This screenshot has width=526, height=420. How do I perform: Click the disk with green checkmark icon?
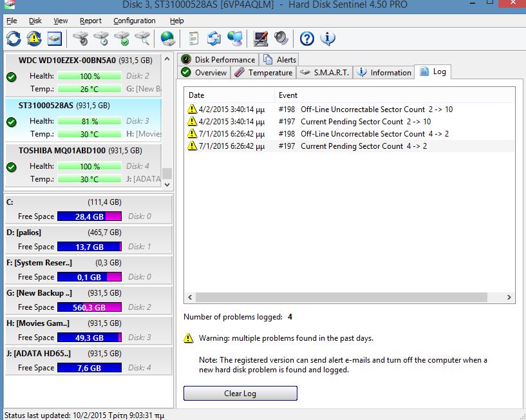click(122, 39)
